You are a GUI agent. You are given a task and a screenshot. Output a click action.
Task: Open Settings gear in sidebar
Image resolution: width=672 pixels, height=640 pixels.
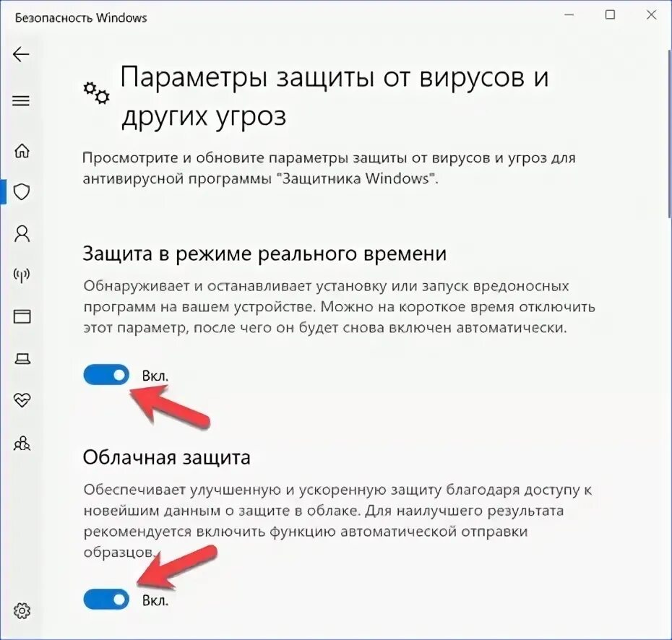(x=22, y=610)
